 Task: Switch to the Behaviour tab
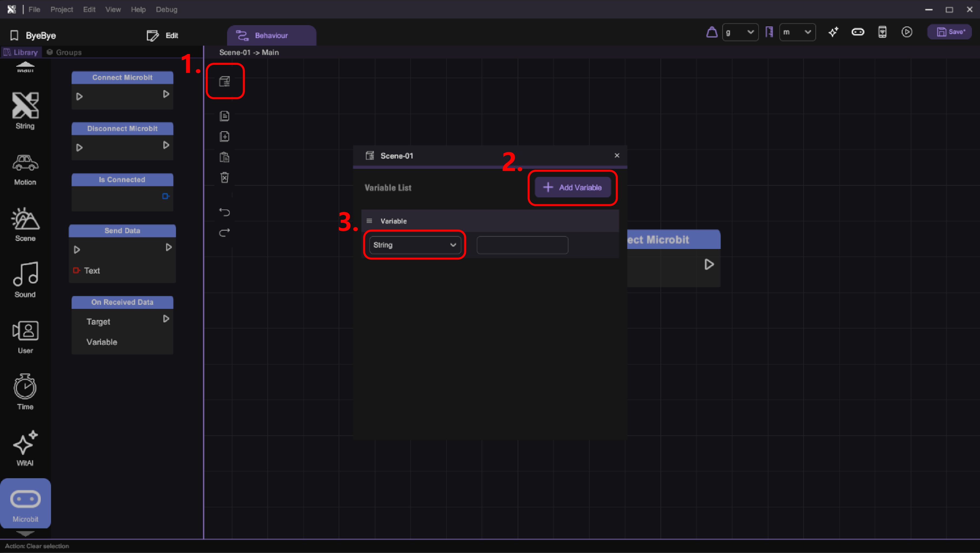coord(271,35)
